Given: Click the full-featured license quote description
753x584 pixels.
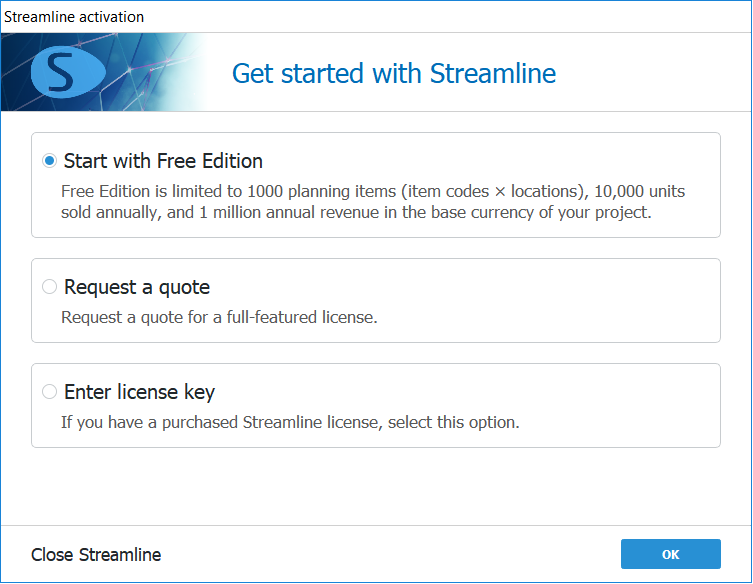Looking at the screenshot, I should tap(219, 317).
